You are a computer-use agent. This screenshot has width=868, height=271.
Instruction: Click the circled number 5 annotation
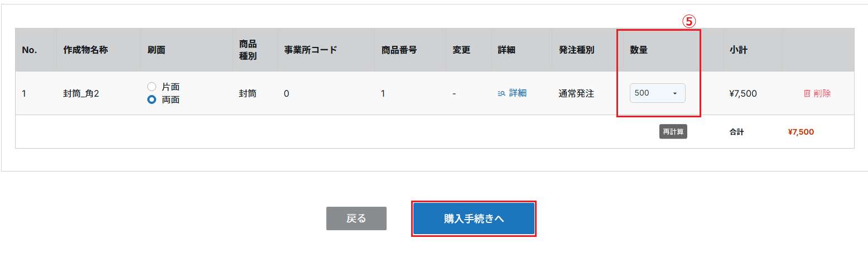689,21
